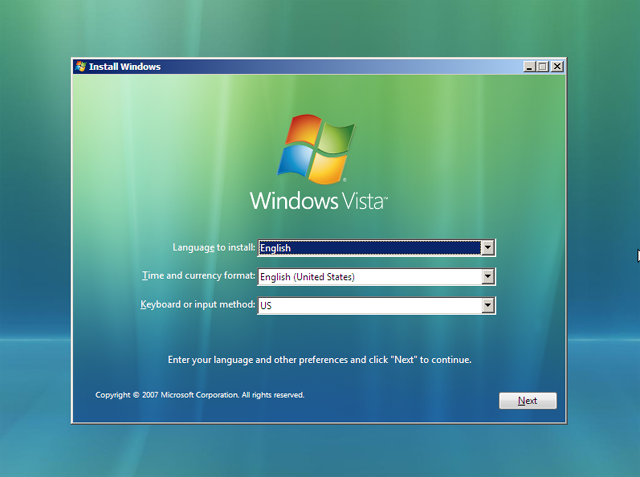Viewport: 640px width, 477px height.
Task: Click the Install Windows title bar icon
Action: 80,67
